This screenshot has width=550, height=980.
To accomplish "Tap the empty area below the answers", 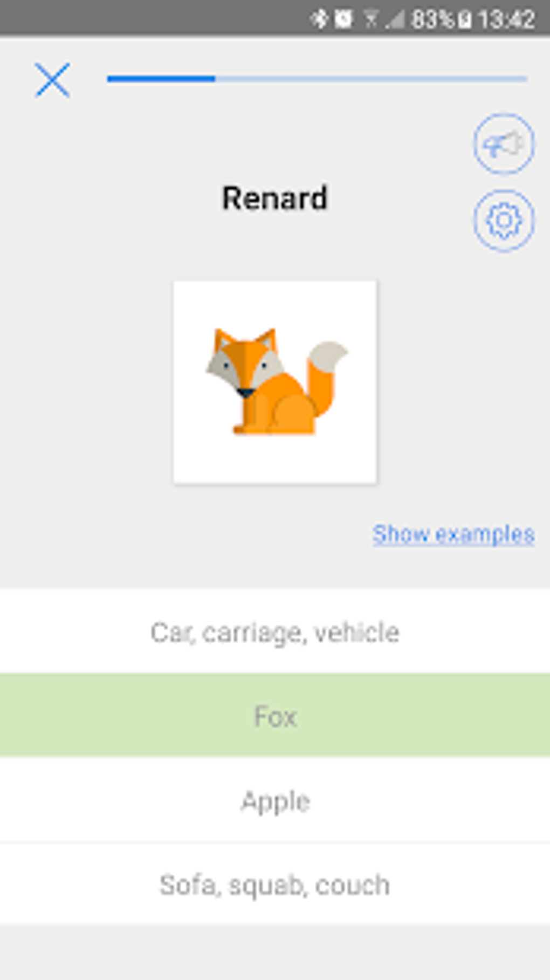I will point(275,952).
